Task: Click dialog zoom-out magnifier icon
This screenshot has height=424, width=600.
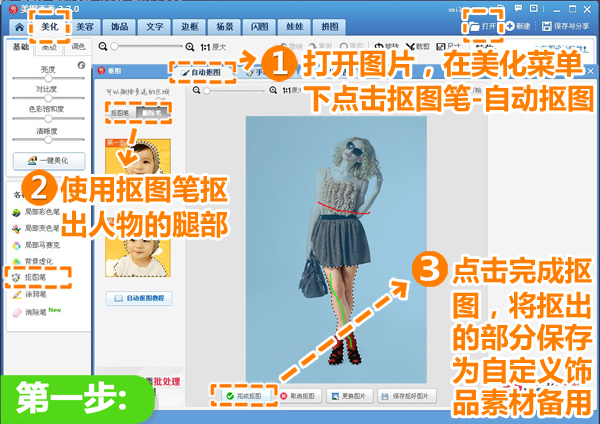Action: coord(196,90)
